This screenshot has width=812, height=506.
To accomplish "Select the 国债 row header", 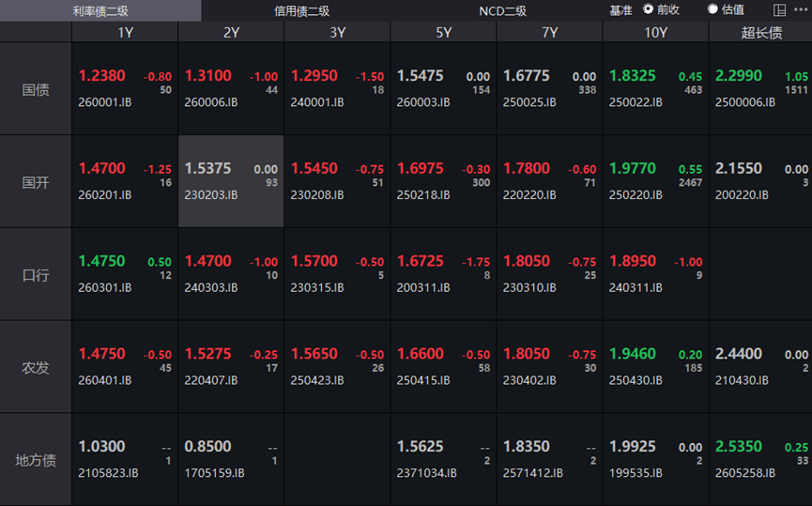I will pyautogui.click(x=36, y=89).
